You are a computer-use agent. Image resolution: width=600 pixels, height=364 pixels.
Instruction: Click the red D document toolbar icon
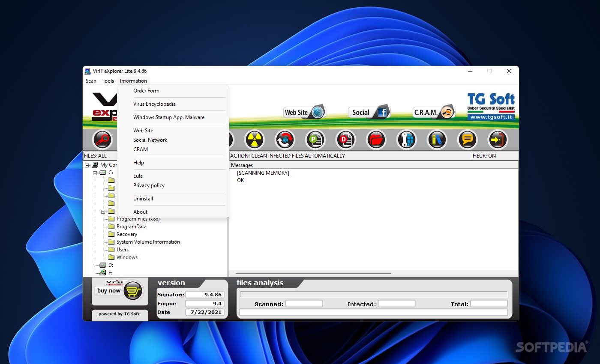coord(346,140)
